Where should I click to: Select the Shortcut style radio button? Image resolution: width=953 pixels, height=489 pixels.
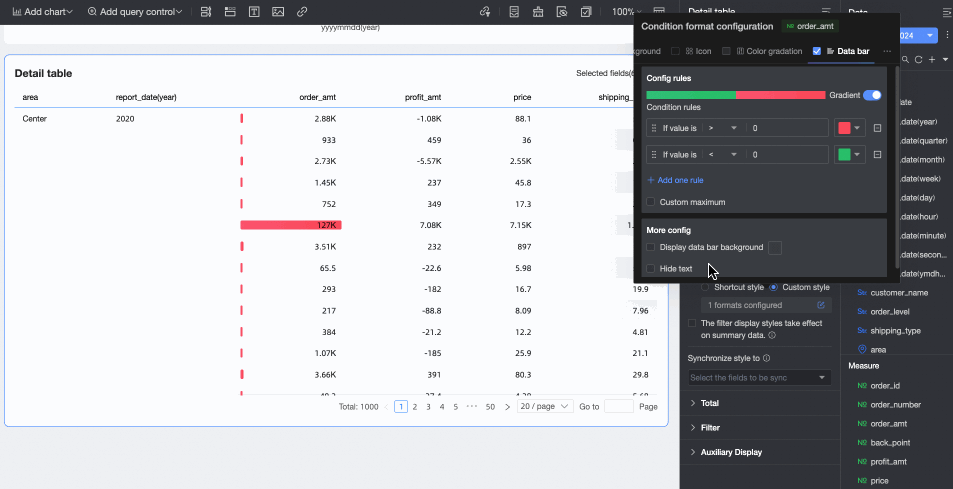coord(705,287)
